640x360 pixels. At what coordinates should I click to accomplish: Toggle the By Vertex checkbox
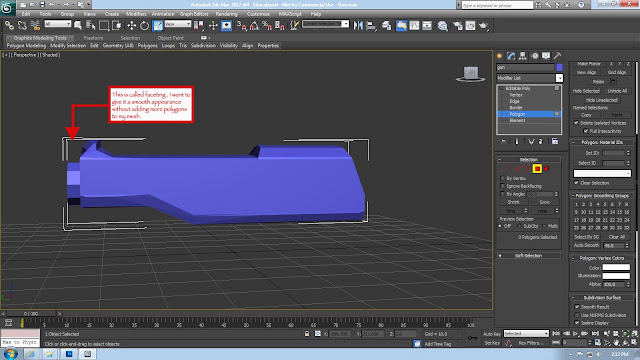502,178
